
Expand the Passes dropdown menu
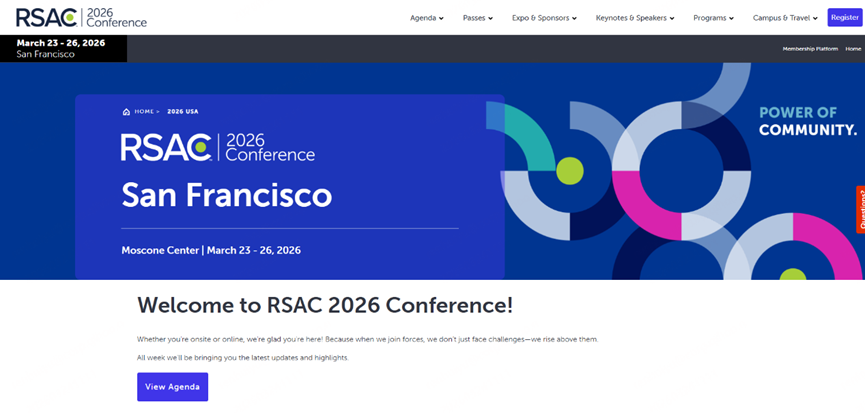[478, 18]
